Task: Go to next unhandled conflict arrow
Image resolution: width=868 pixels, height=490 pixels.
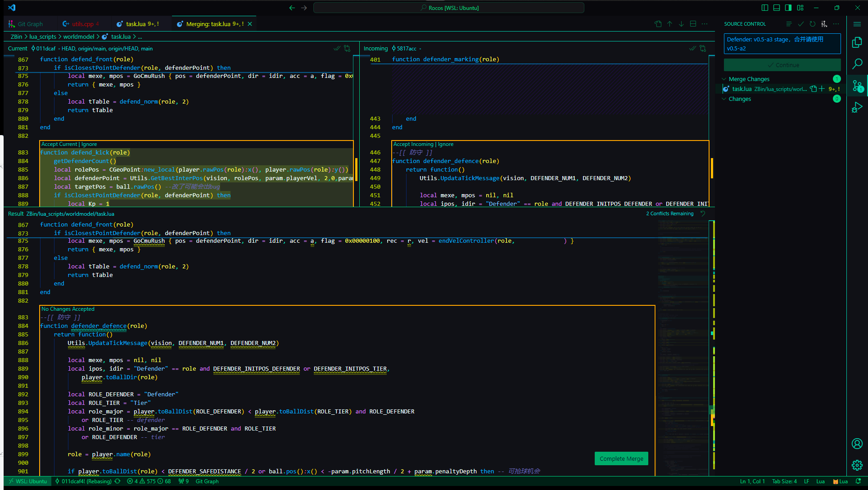Action: tap(681, 24)
